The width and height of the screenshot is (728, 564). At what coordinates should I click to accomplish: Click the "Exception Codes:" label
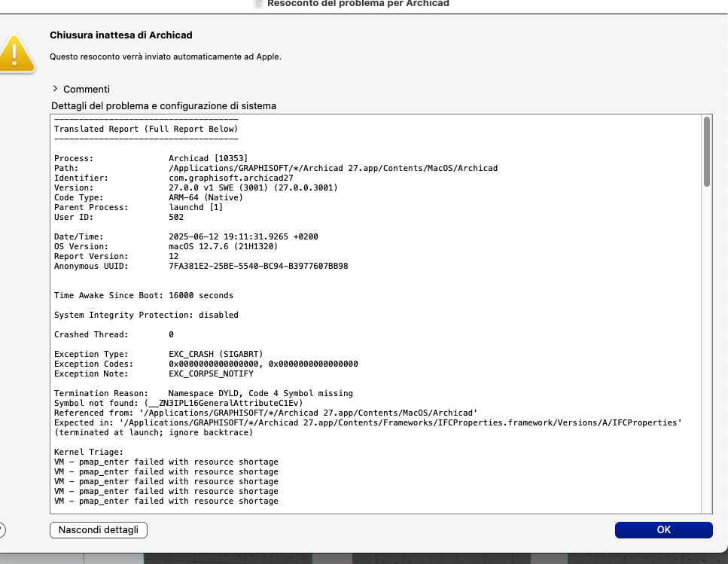point(93,364)
